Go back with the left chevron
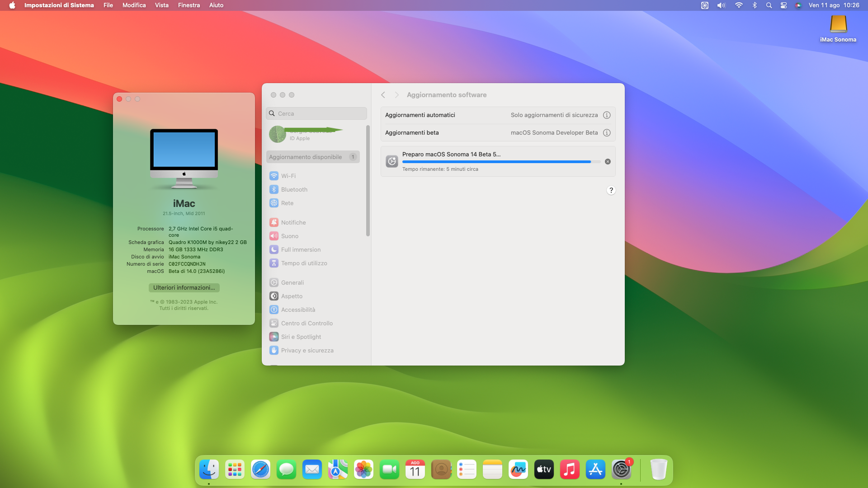 pyautogui.click(x=383, y=95)
